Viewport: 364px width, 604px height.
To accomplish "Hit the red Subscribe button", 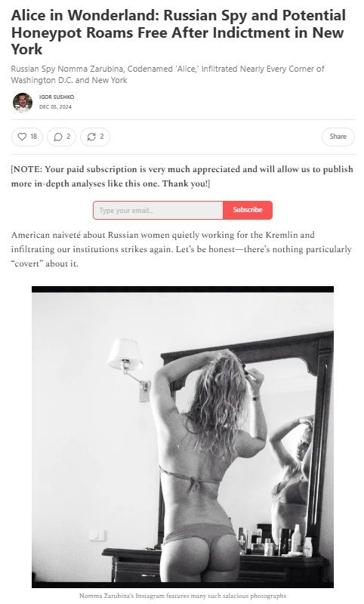I will (247, 210).
